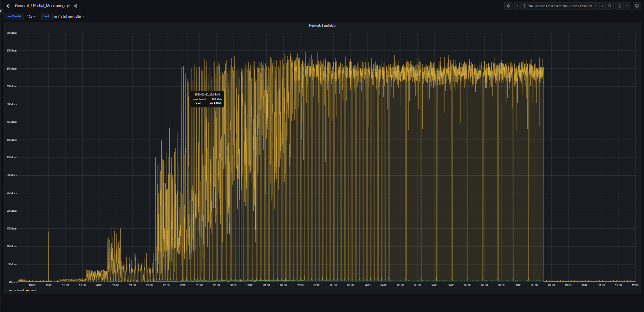Star the Partial_Monitoring dashboard as favorite

(x=68, y=6)
